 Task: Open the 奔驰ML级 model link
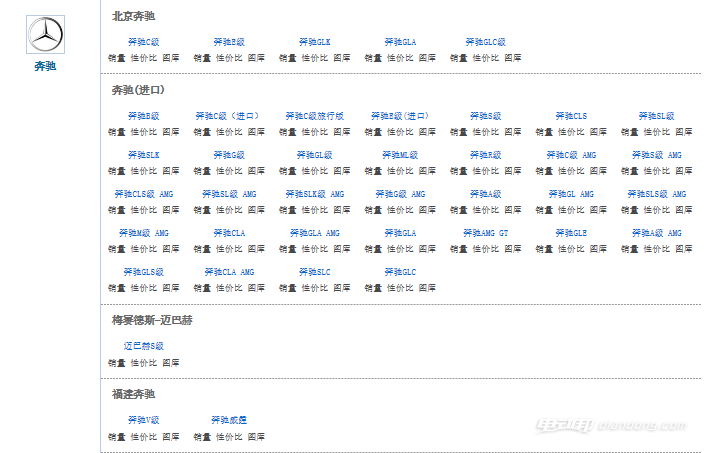pos(399,155)
